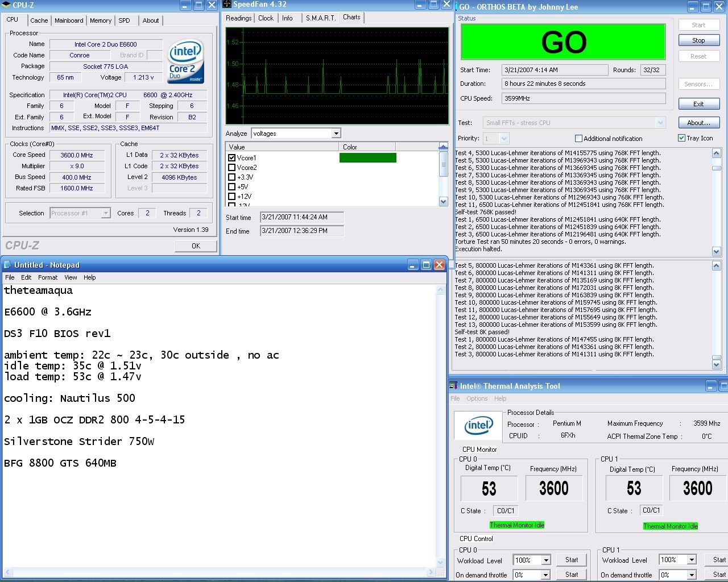Screen dimensions: 728x582
Task: Enable Additional notification in ORTHOS
Action: 578,139
